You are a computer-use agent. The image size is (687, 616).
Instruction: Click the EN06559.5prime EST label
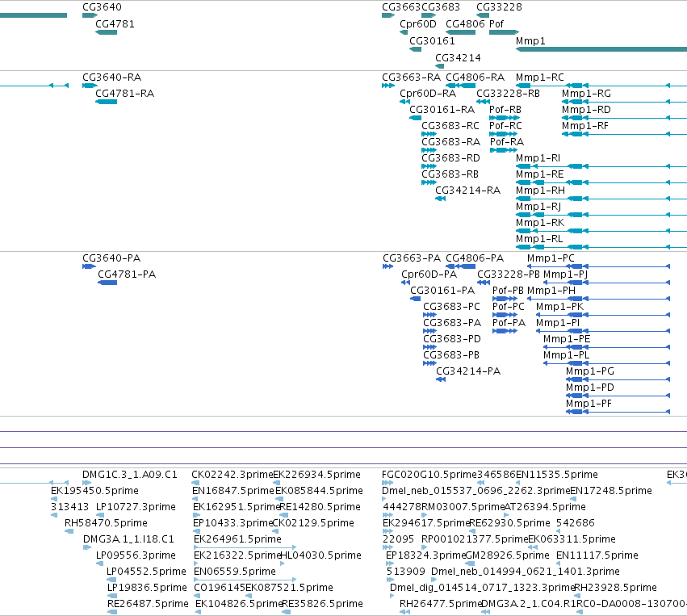pyautogui.click(x=235, y=572)
